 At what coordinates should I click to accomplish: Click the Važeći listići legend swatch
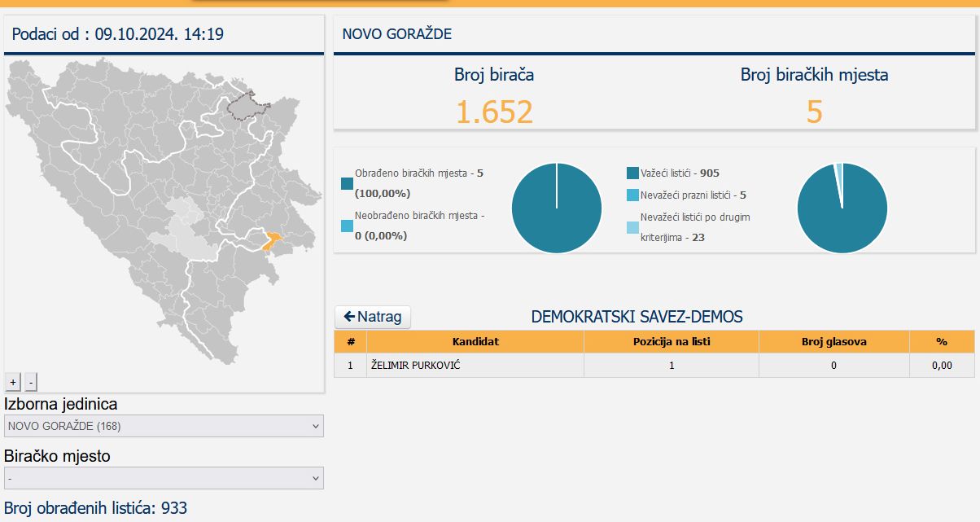[633, 173]
